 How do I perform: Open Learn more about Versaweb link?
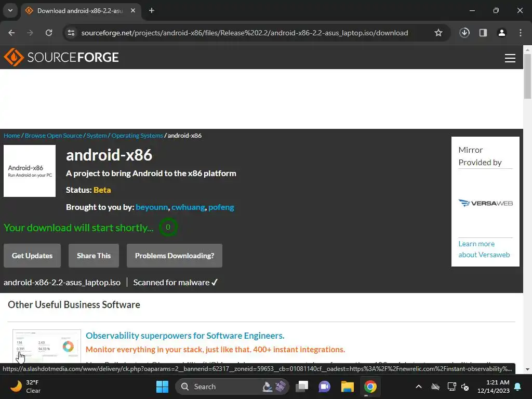484,249
